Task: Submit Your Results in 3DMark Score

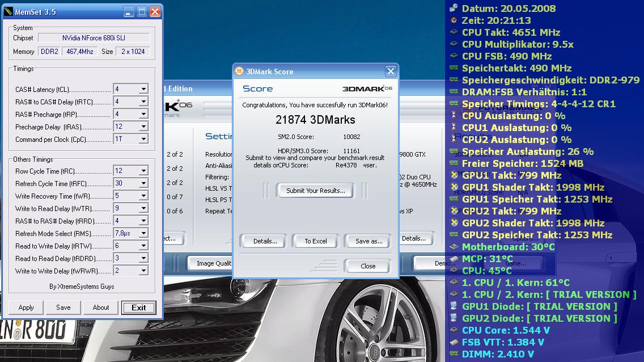Action: point(315,191)
